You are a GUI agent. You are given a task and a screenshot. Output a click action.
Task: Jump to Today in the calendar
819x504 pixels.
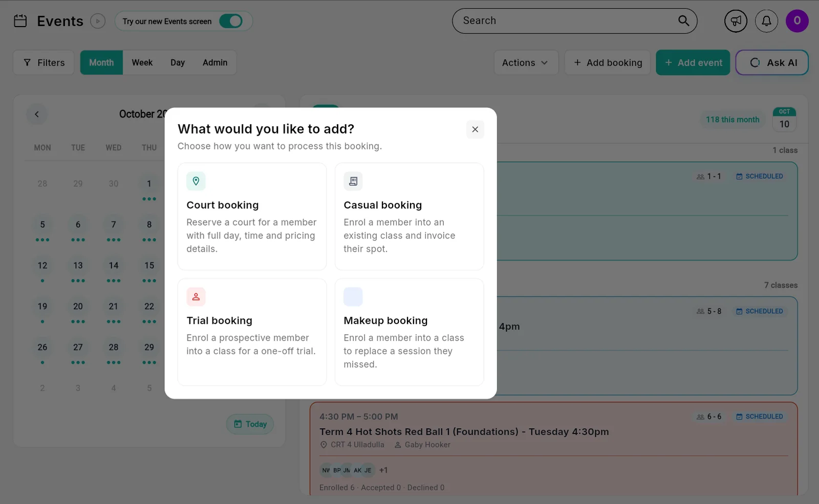(250, 424)
